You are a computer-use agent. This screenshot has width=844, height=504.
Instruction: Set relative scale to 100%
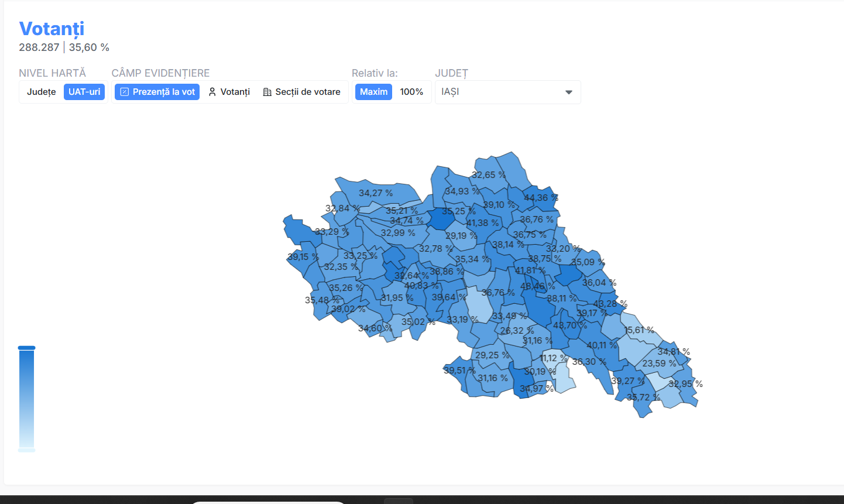click(x=411, y=92)
